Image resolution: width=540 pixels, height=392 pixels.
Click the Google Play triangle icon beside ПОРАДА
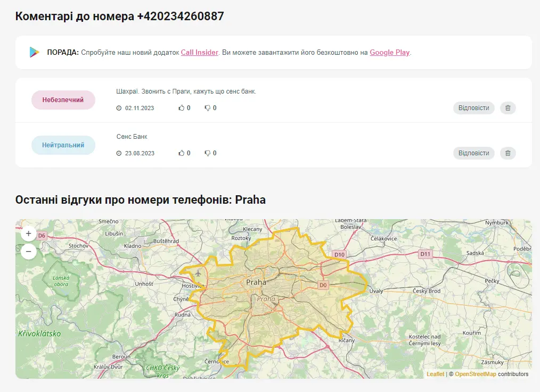34,52
